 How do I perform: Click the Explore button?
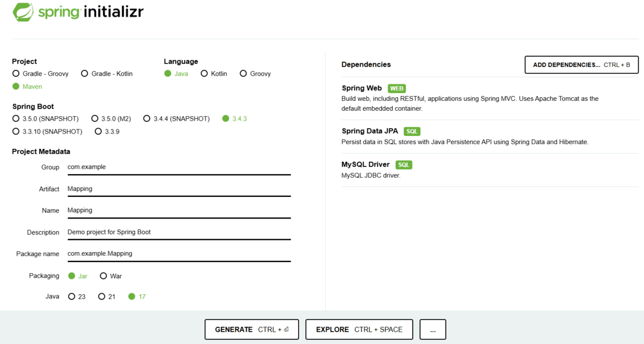[359, 329]
